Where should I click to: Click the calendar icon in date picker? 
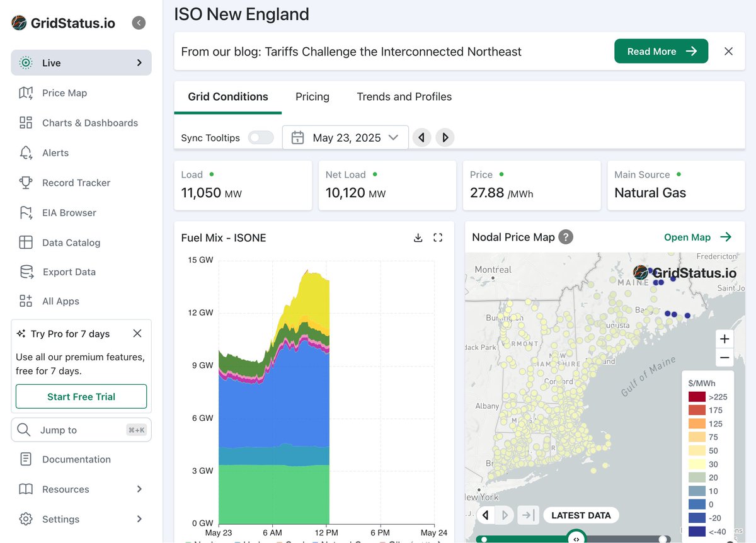[298, 138]
